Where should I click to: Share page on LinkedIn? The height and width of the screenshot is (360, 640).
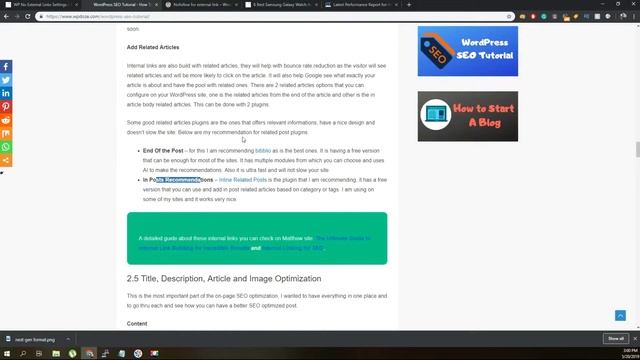tap(6, 93)
